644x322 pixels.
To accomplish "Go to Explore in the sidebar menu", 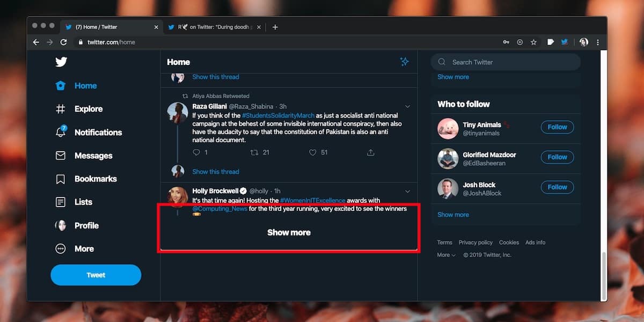I will pos(88,109).
